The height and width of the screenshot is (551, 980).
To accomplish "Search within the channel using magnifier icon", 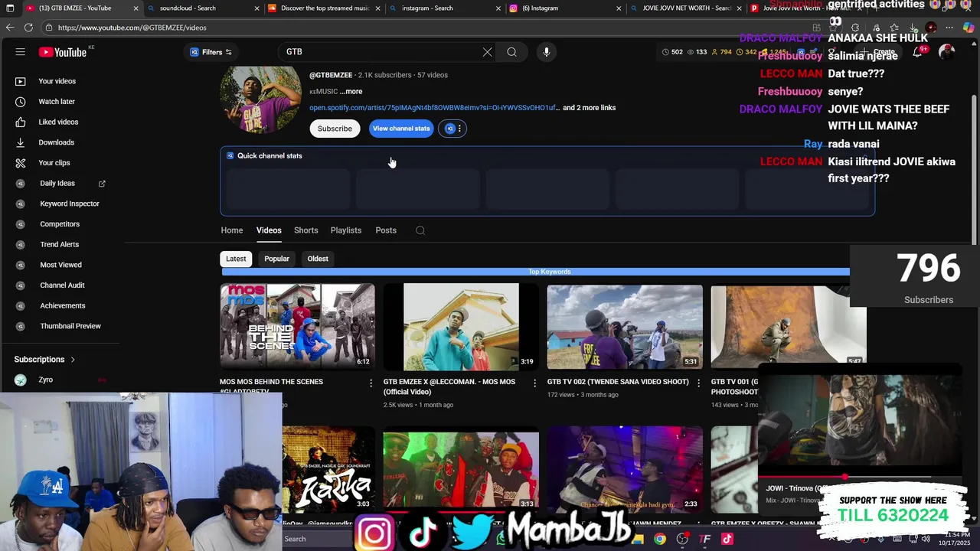I will [x=420, y=230].
